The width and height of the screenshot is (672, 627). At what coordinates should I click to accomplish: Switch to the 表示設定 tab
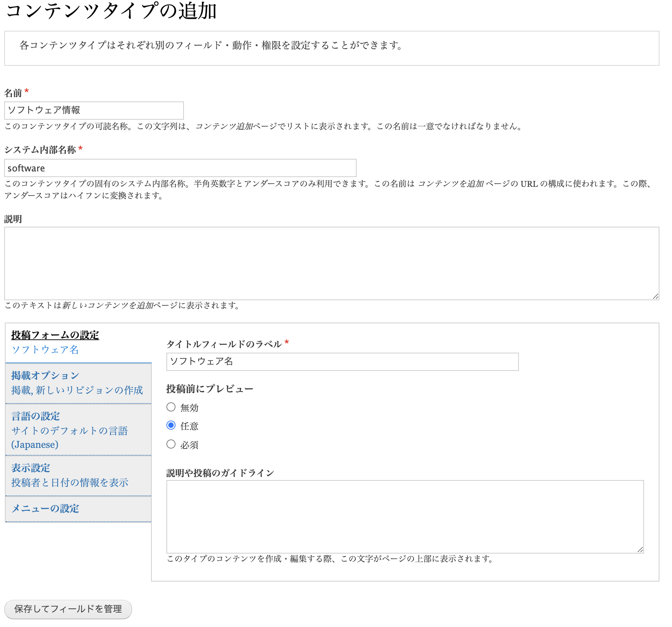pyautogui.click(x=30, y=468)
